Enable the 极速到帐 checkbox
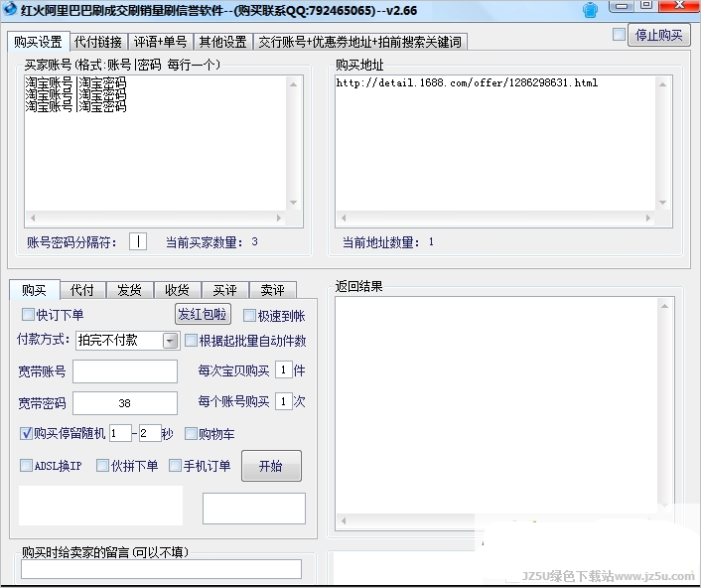This screenshot has height=588, width=701. (x=249, y=316)
